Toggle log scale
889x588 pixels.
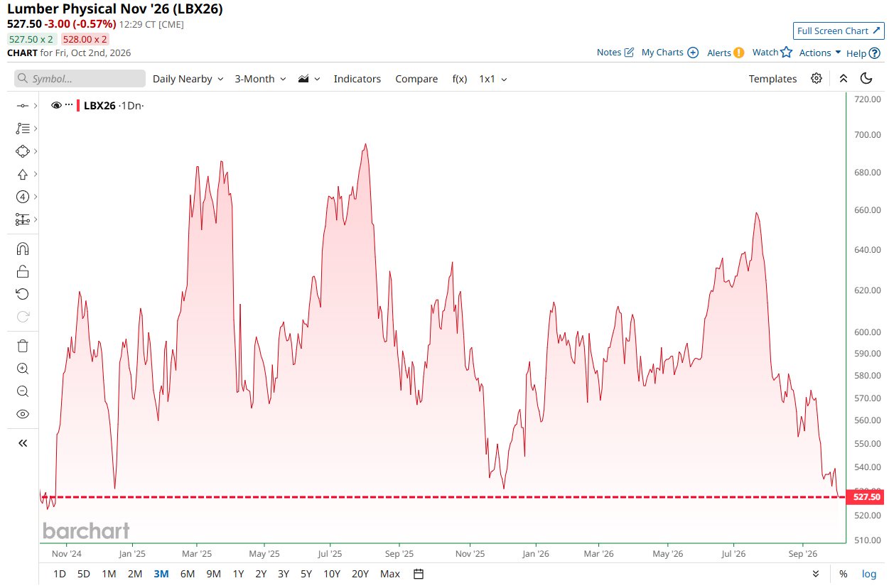pyautogui.click(x=868, y=574)
